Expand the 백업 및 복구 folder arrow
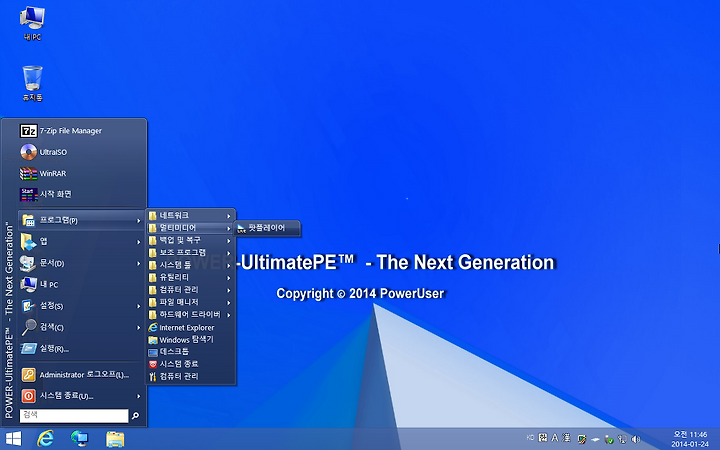This screenshot has width=720, height=450. click(x=228, y=241)
